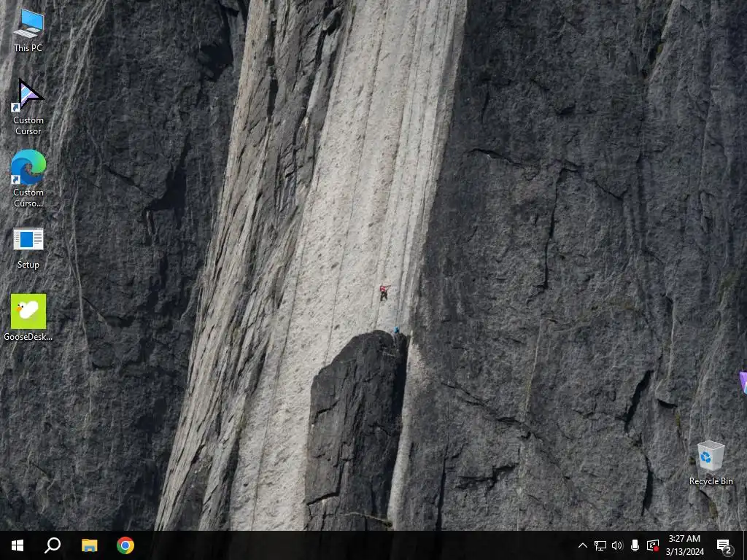Screen dimensions: 747x560
Task: Open taskbar Search
Action: [x=53, y=545]
